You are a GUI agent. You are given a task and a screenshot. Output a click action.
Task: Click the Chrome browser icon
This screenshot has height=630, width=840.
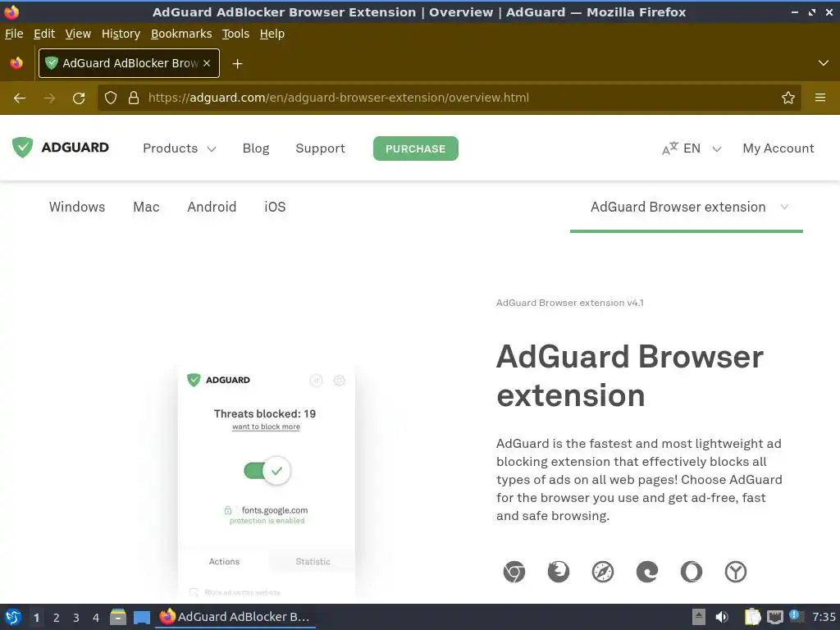pyautogui.click(x=514, y=572)
